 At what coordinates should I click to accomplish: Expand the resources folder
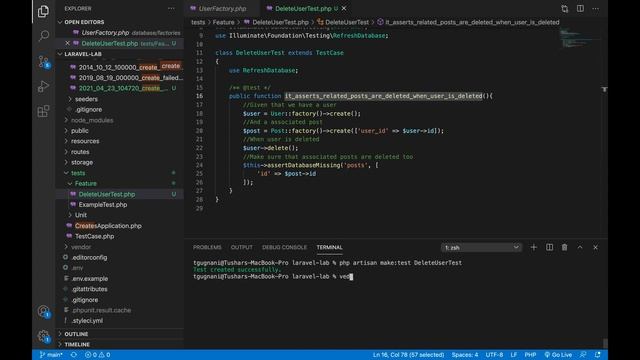pos(85,141)
